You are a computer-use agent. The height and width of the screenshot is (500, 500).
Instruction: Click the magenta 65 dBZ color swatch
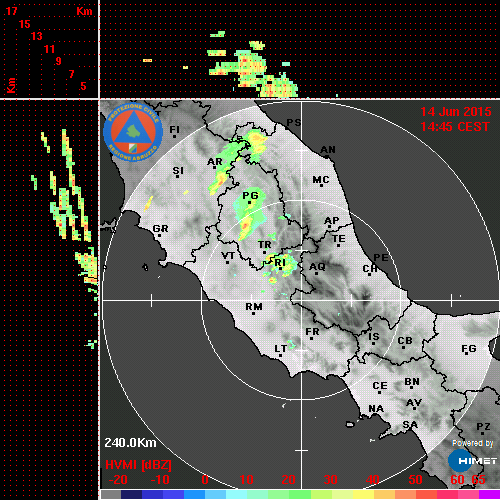(489, 494)
